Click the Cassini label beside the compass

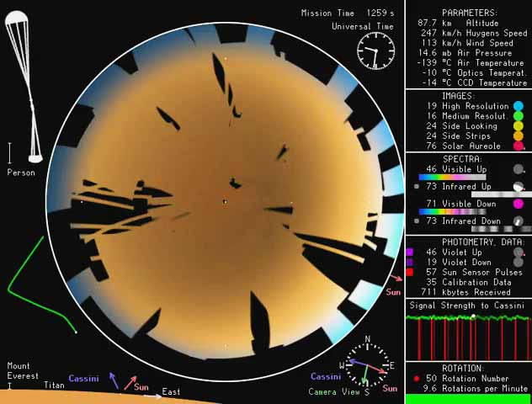tap(326, 377)
